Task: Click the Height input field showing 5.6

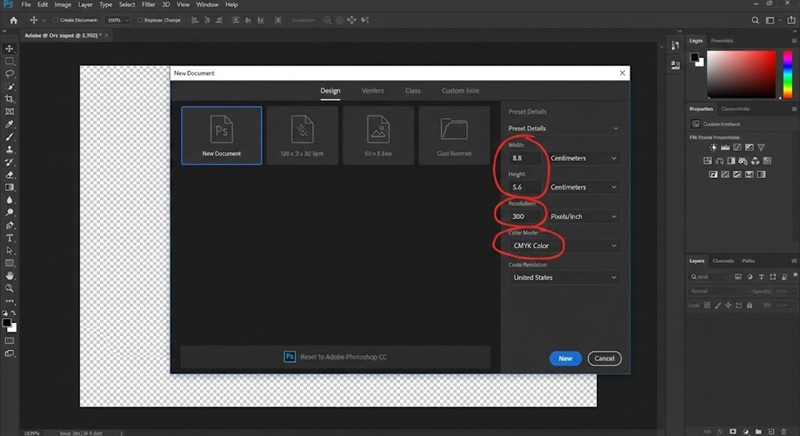Action: (x=525, y=187)
